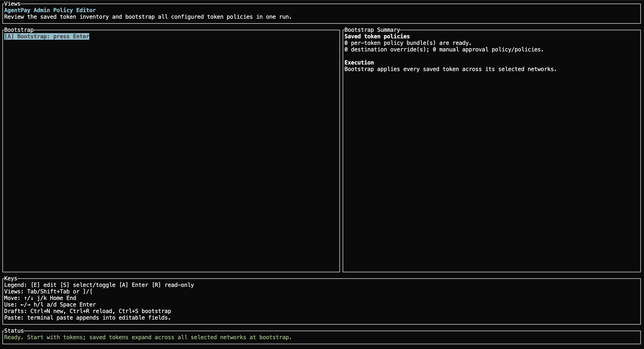Click the Keys panel header
Screen dimensions: 644x349
11,278
